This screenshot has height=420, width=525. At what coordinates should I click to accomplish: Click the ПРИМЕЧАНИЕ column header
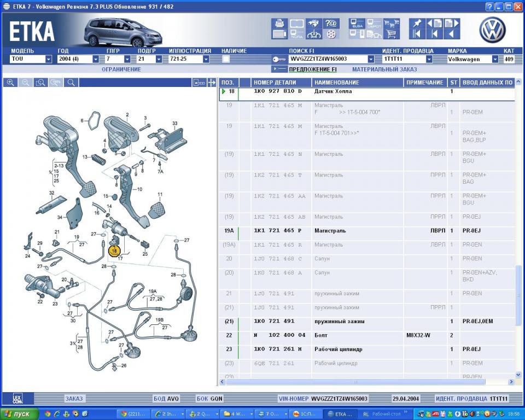[x=425, y=83]
